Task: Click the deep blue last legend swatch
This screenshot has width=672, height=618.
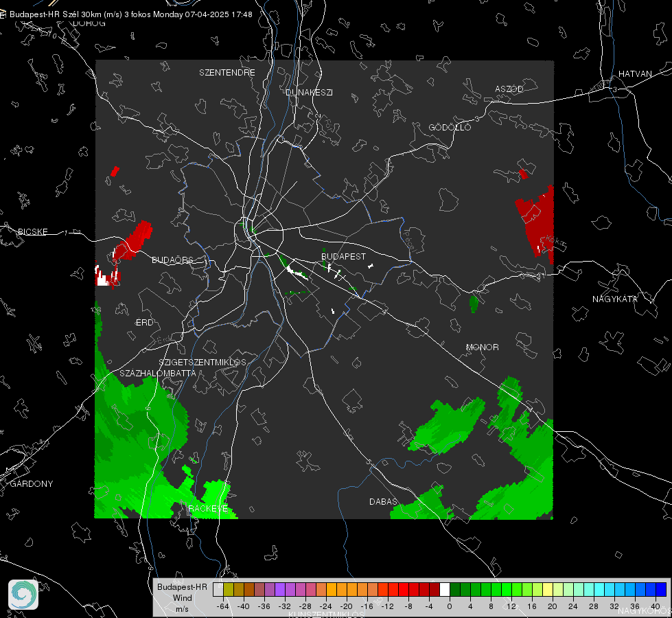Action: [661, 590]
